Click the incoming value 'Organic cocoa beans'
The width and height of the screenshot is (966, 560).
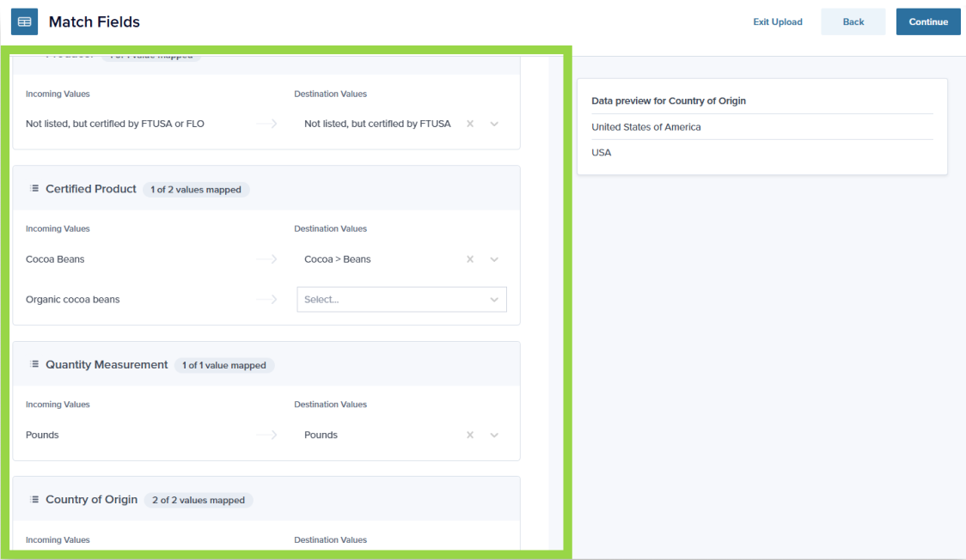coord(73,300)
